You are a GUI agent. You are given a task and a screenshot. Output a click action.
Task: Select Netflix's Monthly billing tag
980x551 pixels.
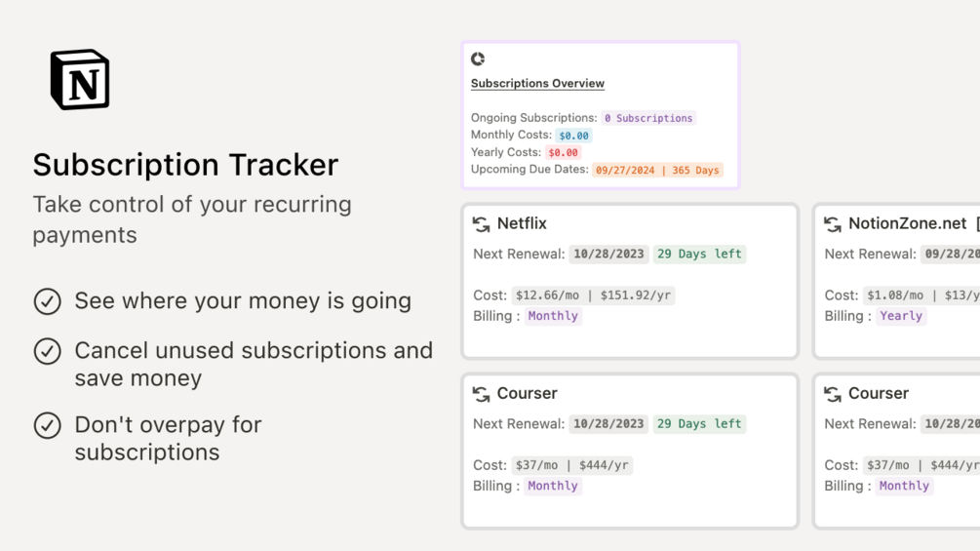pos(553,315)
